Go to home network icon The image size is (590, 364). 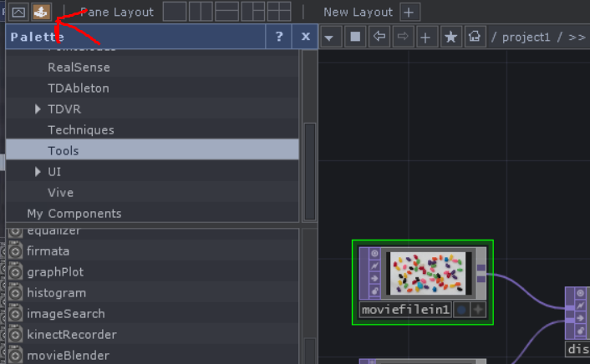click(x=475, y=37)
